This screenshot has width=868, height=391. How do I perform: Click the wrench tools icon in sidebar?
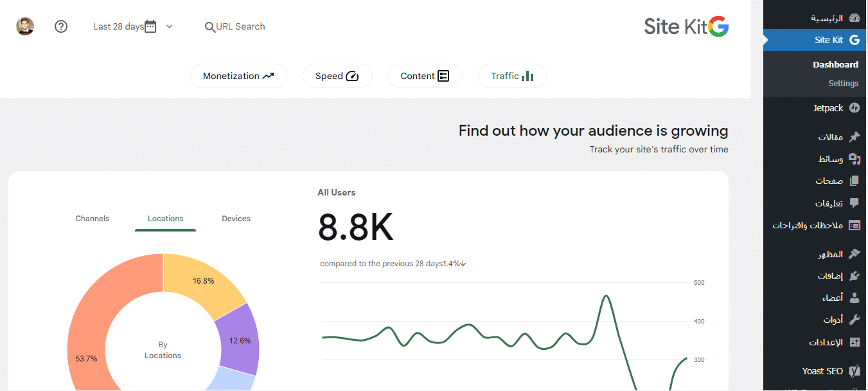click(854, 320)
